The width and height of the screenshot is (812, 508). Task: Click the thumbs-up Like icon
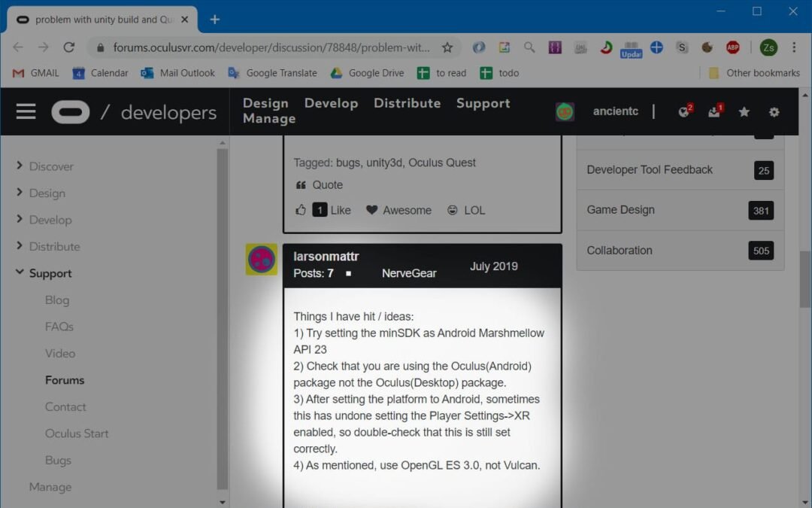pyautogui.click(x=301, y=210)
